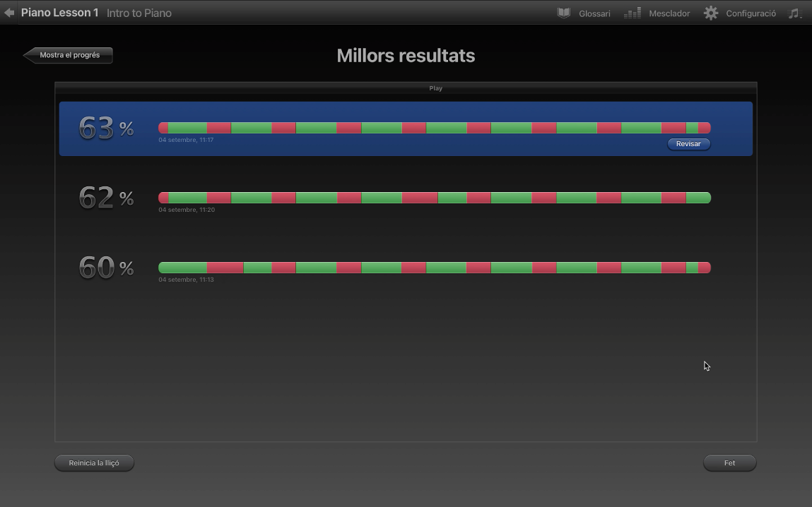Click the Configuració gear icon

pos(711,13)
